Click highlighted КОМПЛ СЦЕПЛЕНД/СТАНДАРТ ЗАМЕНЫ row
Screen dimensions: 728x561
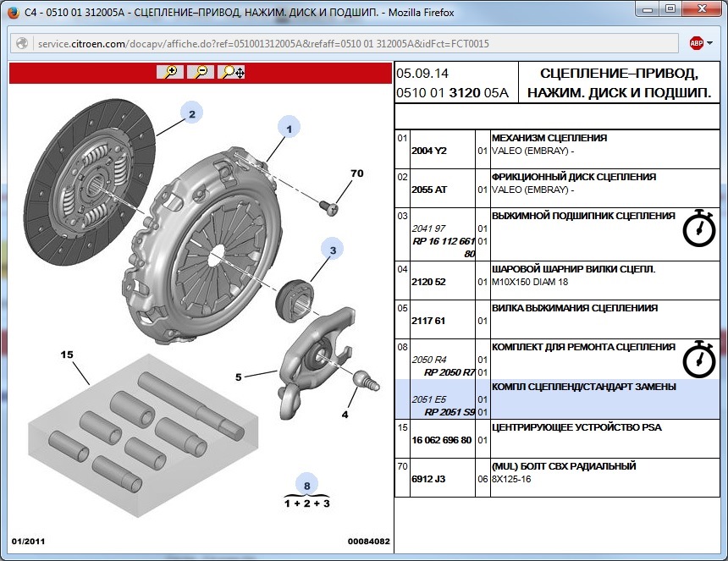click(x=557, y=399)
